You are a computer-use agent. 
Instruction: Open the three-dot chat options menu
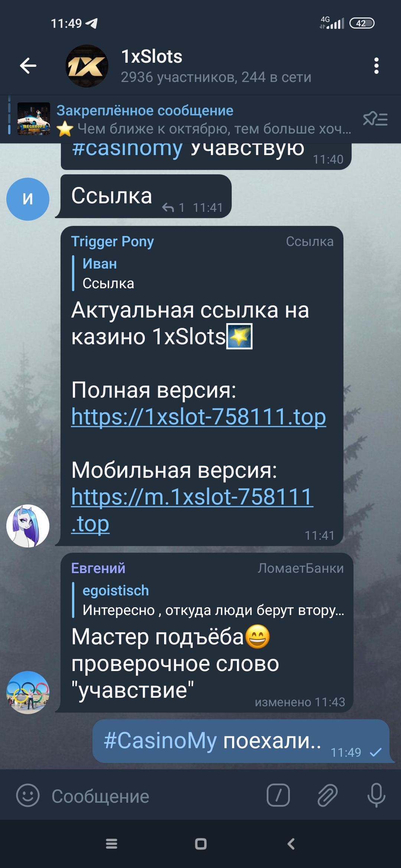376,66
